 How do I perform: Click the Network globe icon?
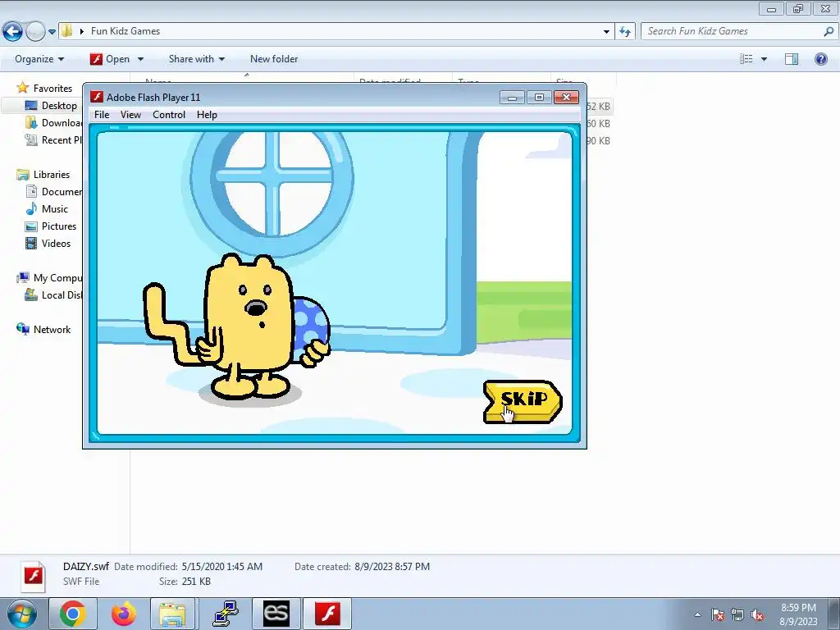22,329
